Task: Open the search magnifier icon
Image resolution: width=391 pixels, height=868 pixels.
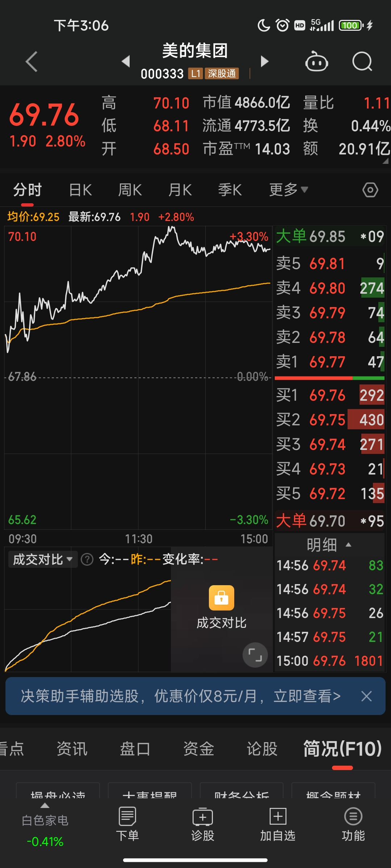Action: (362, 61)
